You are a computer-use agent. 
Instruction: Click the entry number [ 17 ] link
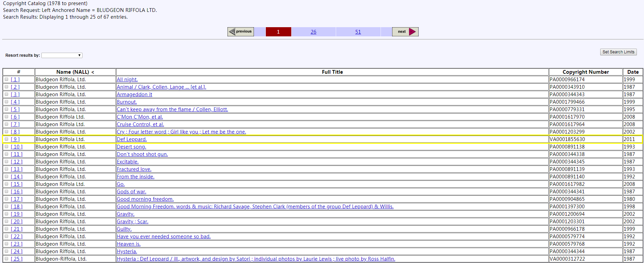[x=17, y=199]
